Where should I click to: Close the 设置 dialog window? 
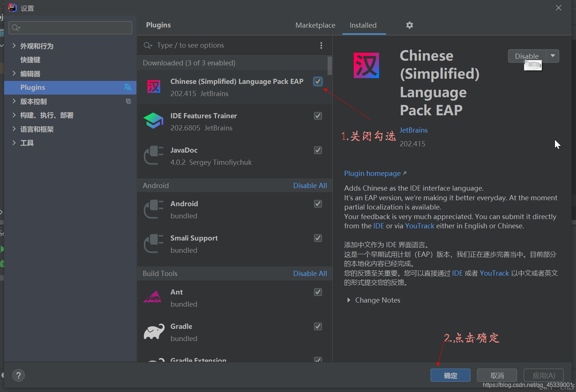(x=559, y=8)
